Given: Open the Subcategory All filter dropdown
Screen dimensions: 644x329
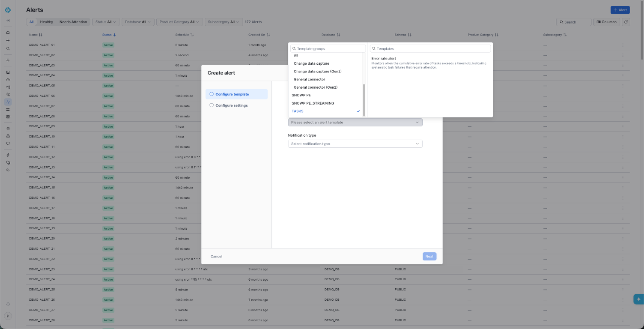Looking at the screenshot, I should pos(224,22).
